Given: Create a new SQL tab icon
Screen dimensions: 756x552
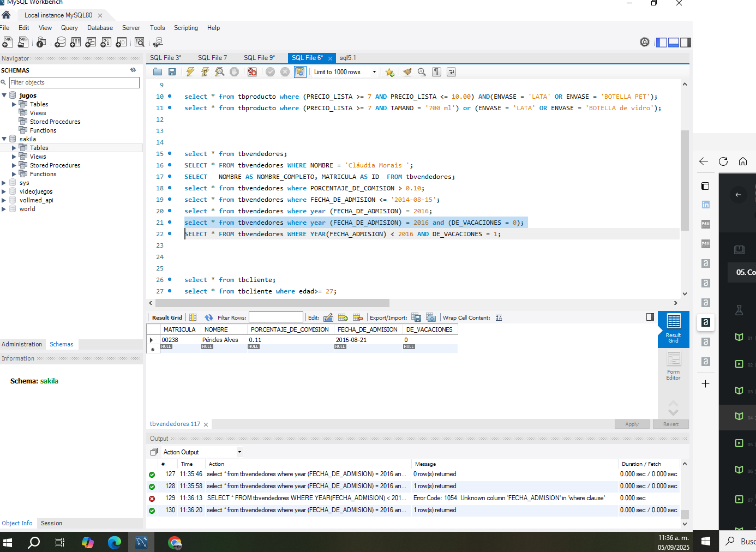Looking at the screenshot, I should [x=8, y=42].
